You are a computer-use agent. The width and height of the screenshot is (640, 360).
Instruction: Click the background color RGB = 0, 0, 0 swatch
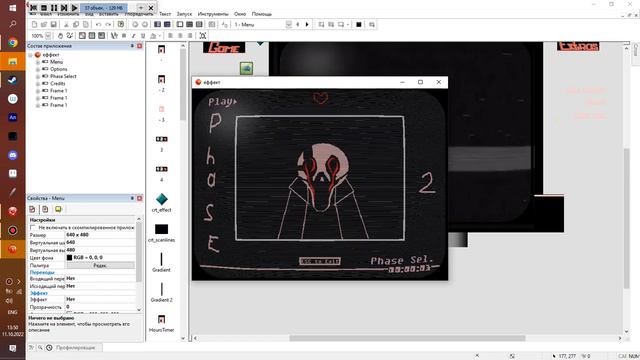69,258
